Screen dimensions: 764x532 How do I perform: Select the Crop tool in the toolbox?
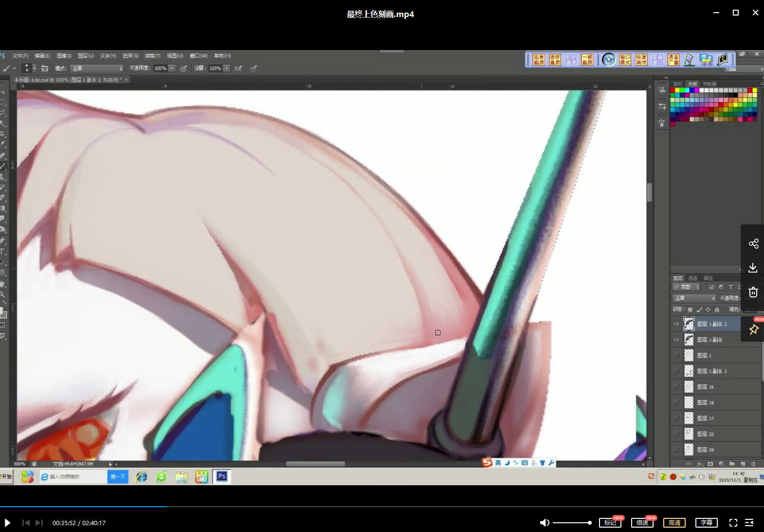coord(2,133)
